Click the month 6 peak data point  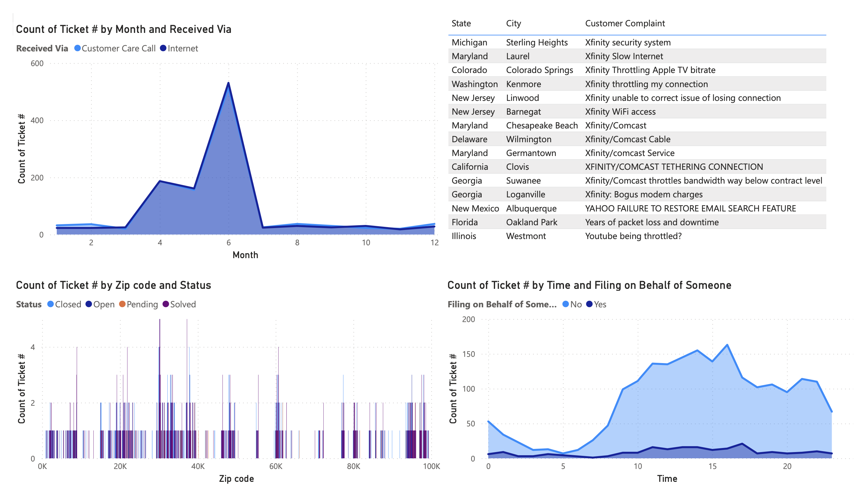228,83
